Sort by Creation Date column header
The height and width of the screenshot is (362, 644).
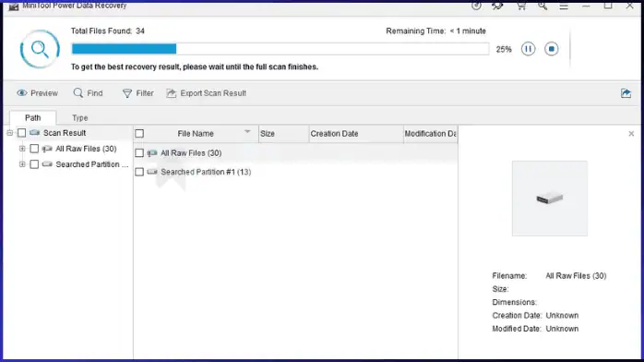click(356, 134)
